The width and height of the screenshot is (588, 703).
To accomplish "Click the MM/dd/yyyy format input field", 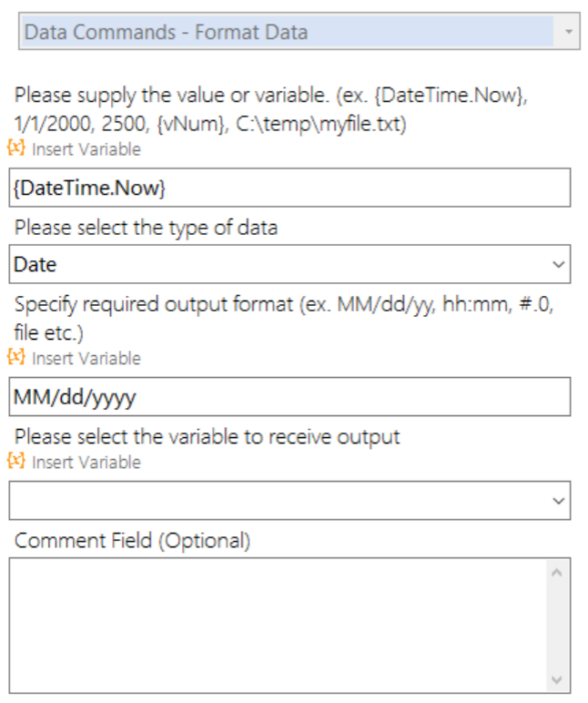I will point(289,397).
